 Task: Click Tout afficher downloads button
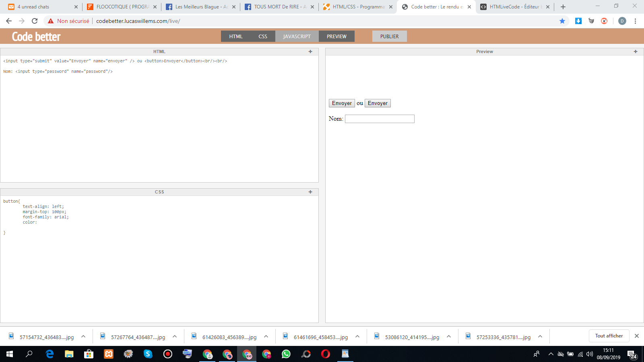pos(609,336)
